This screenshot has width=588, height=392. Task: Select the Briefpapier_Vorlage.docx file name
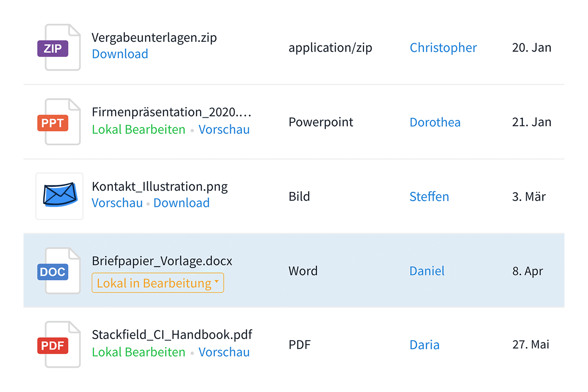tap(162, 261)
